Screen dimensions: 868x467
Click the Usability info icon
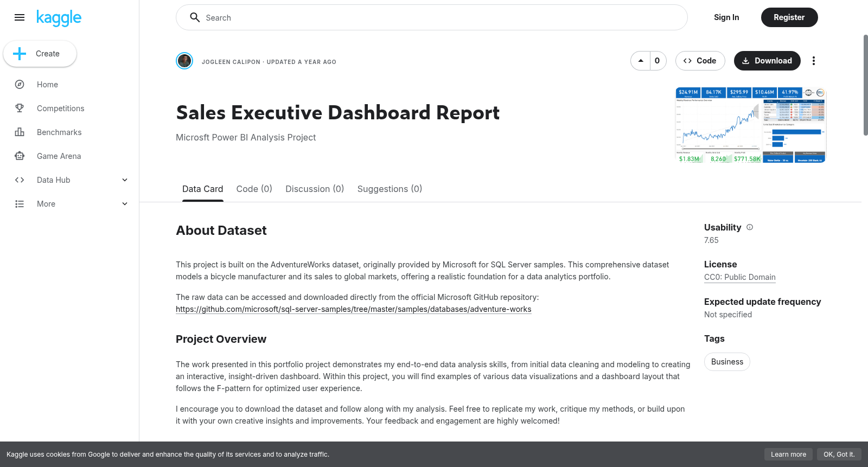click(x=750, y=227)
